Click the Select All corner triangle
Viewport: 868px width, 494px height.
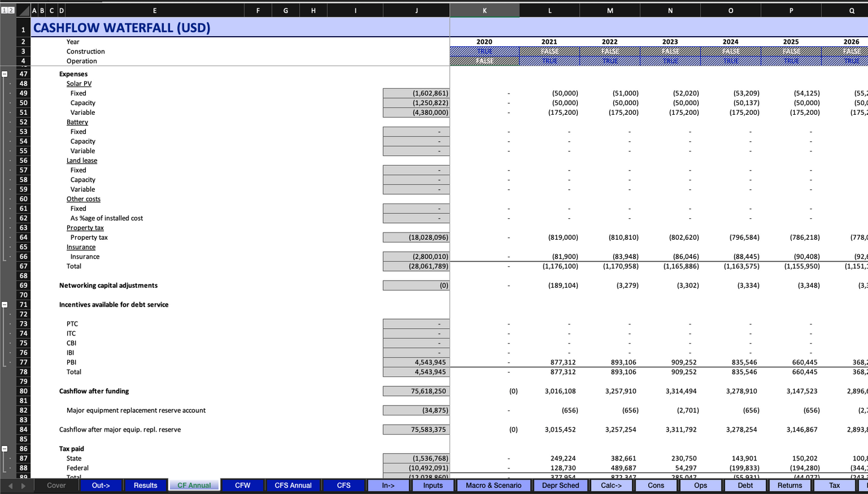tap(23, 10)
